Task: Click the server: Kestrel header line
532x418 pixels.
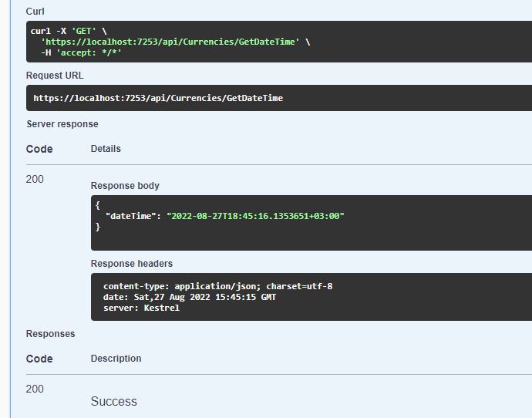Action: click(x=141, y=308)
